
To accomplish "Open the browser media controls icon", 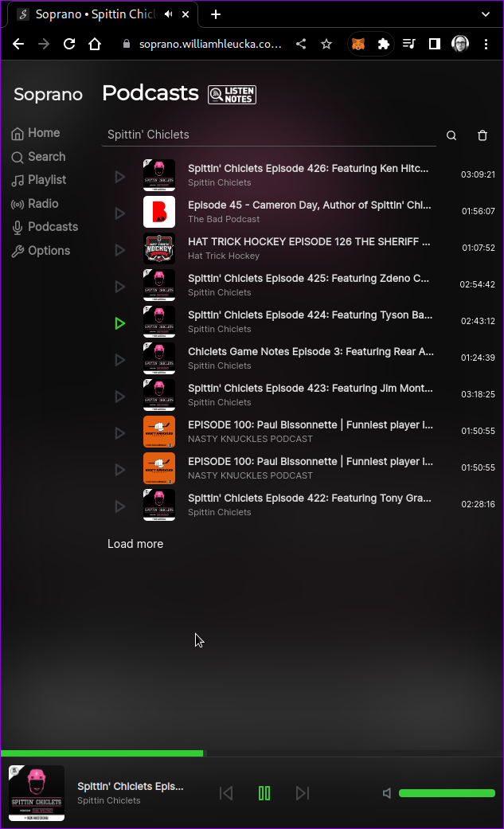I will click(408, 44).
